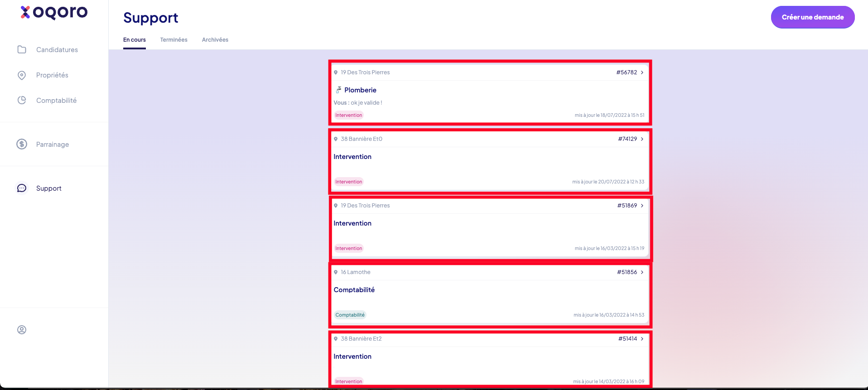Viewport: 868px width, 390px height.
Task: Switch to the Archivées tab
Action: coord(215,40)
